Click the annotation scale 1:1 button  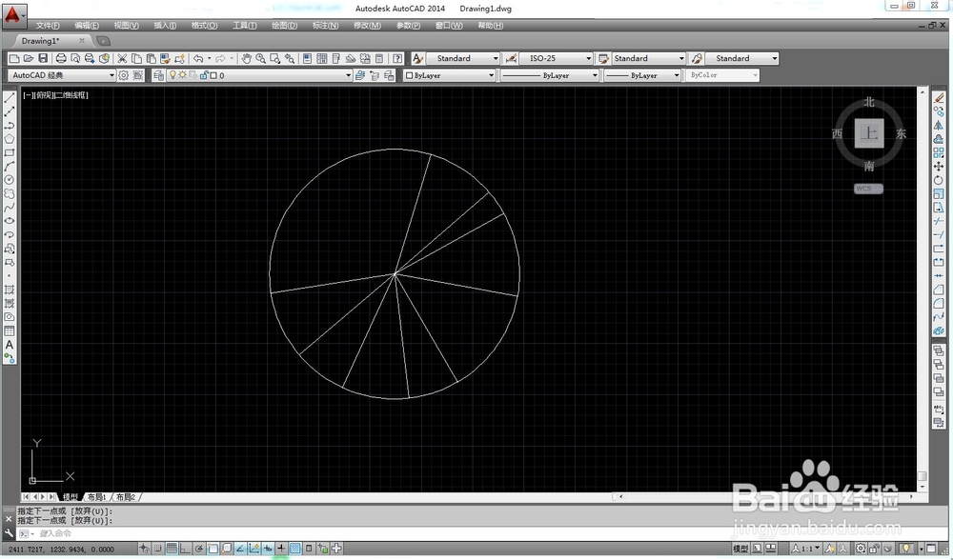pyautogui.click(x=806, y=549)
